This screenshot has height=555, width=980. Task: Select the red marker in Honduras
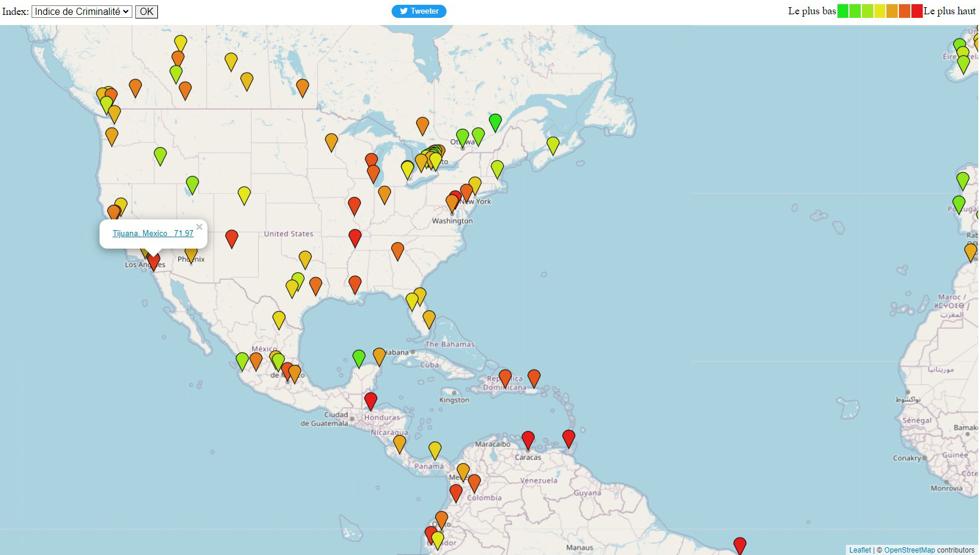click(370, 400)
